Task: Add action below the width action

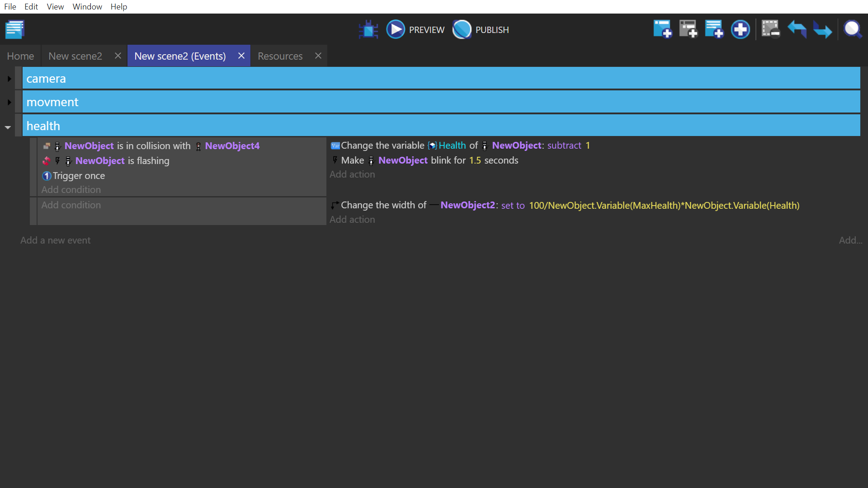Action: click(x=352, y=220)
